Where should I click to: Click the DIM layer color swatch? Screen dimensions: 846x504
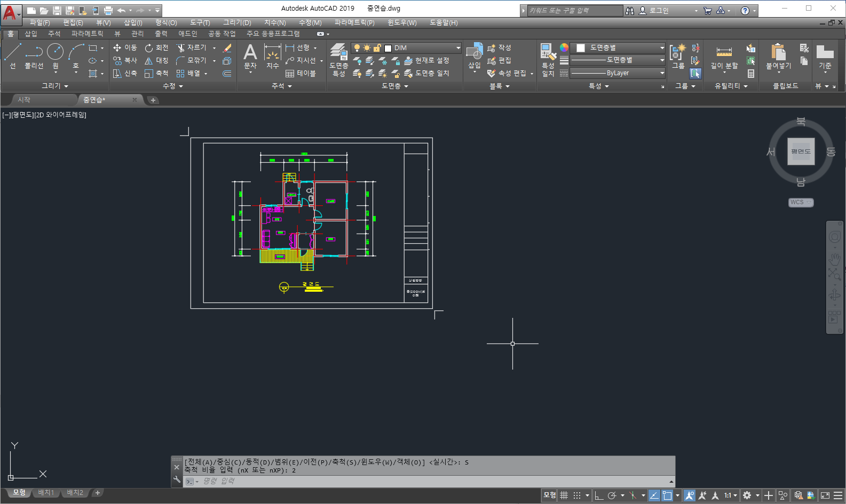click(x=388, y=48)
